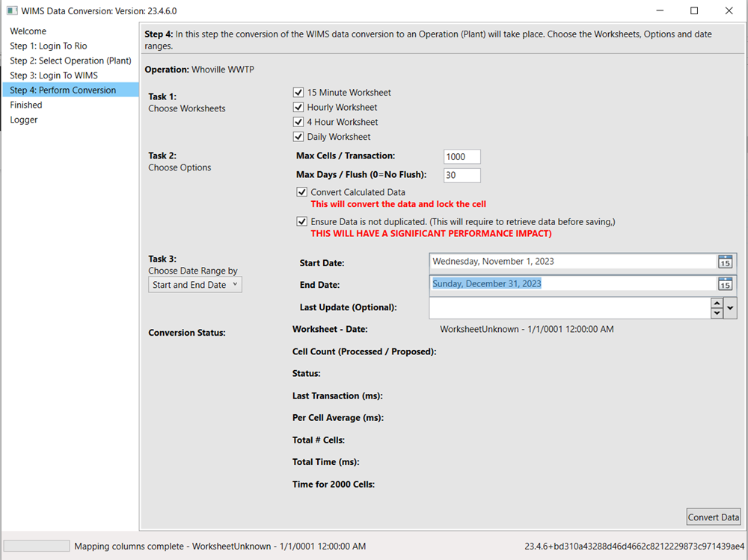
Task: Click the Max Cells / Transaction field
Action: point(462,157)
